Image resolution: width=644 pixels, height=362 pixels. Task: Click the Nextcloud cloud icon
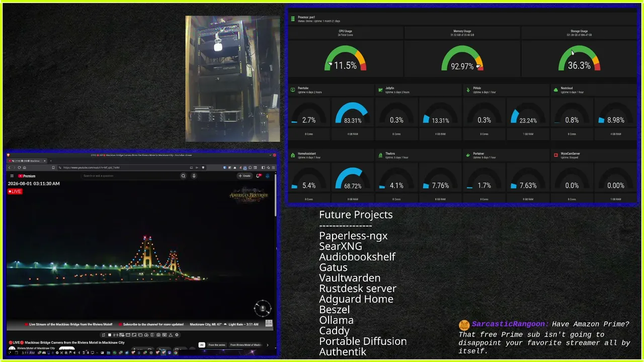point(555,90)
